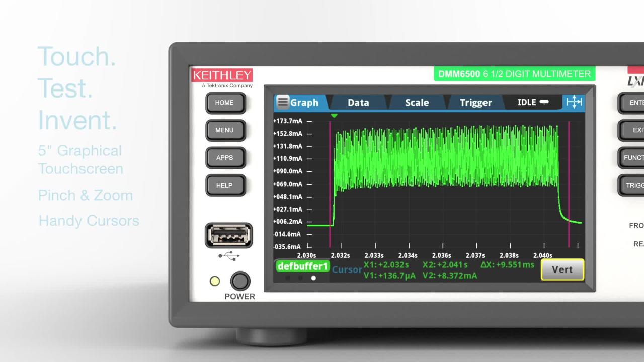The height and width of the screenshot is (362, 644).
Task: Select the third page indicator dot
Action: pyautogui.click(x=313, y=278)
